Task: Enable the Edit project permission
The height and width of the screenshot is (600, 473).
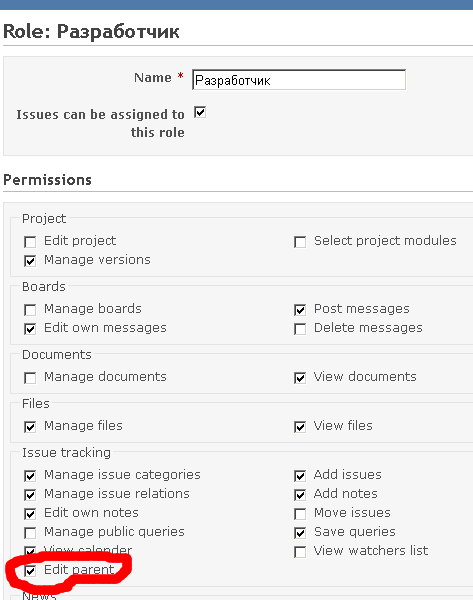Action: 30,242
